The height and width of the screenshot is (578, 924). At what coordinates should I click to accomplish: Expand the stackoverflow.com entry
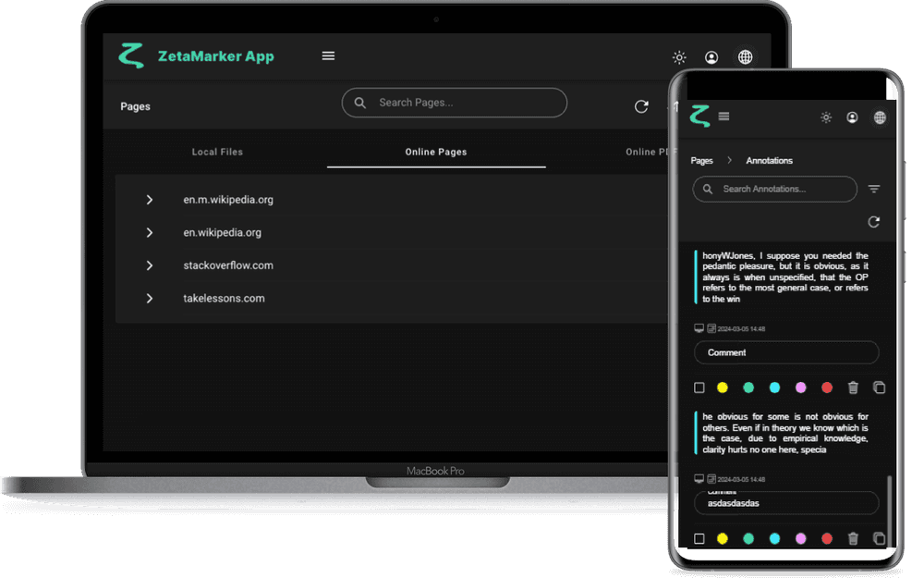point(150,266)
